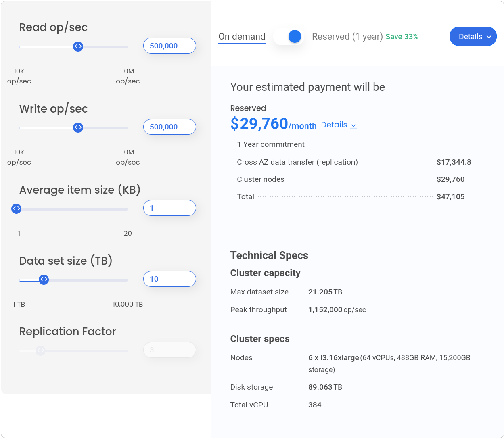Click the disabled Replication Factor slider handle

click(40, 350)
